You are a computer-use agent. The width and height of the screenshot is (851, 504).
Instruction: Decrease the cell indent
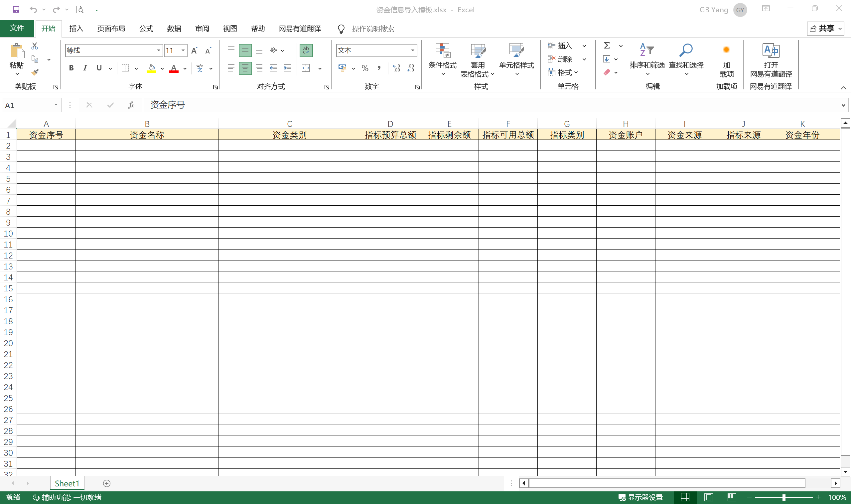tap(273, 68)
